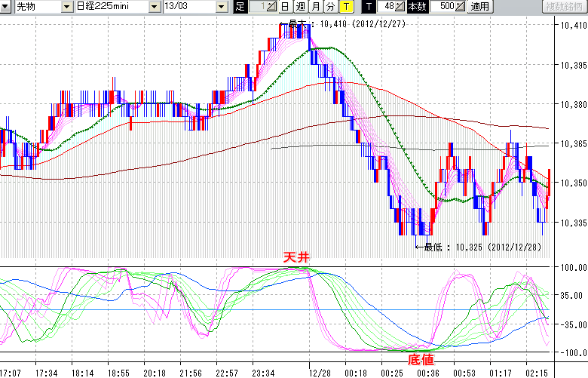Click the 足 label icon in toolbar
This screenshot has height=378, width=588.
[240, 7]
